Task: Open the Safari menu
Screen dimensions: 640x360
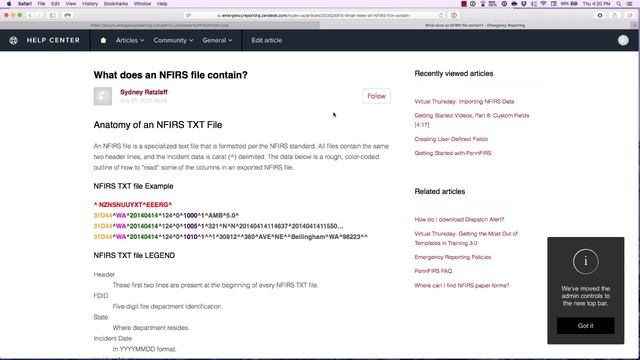Action: 25,4
